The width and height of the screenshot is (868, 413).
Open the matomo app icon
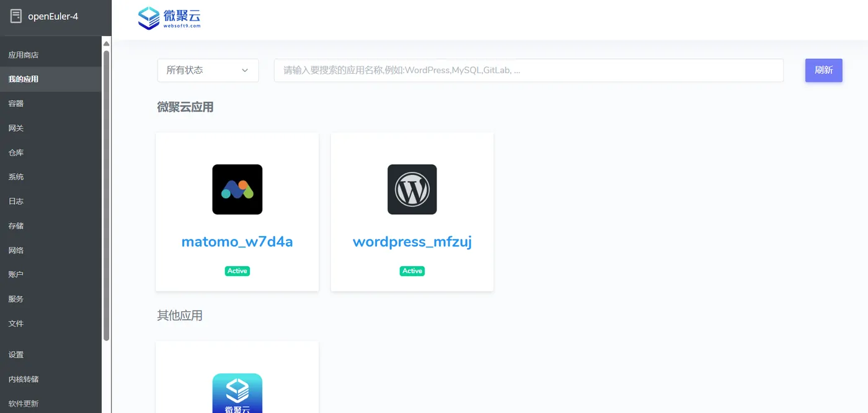(x=237, y=189)
